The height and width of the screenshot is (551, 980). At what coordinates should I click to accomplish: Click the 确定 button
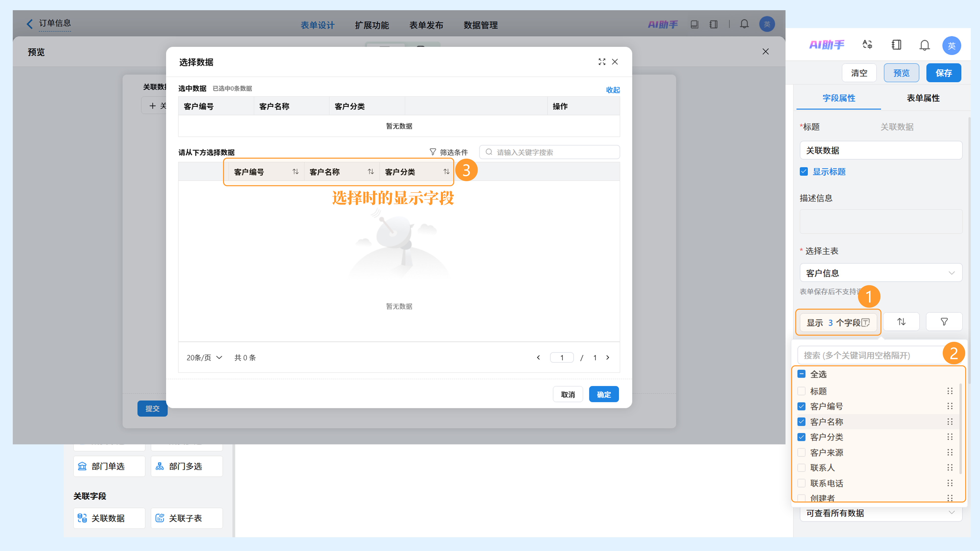[x=604, y=394]
